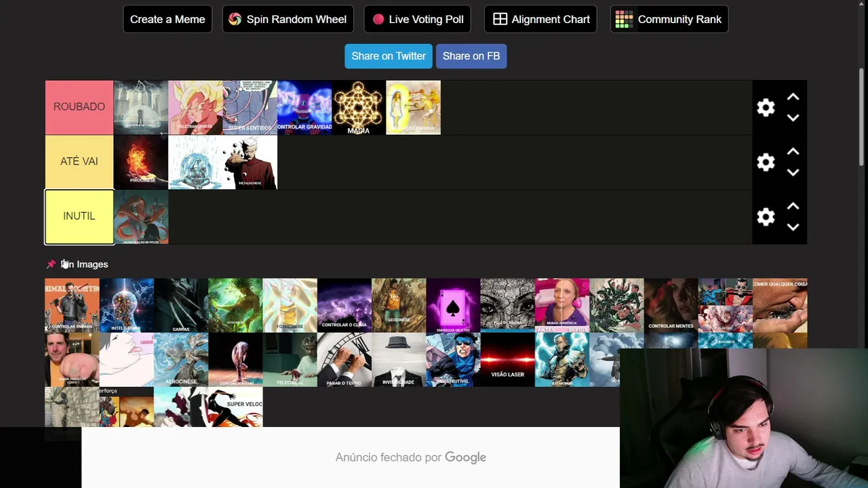Select the Invisibilidade hat image
Image resolution: width=868 pixels, height=488 pixels.
(399, 360)
